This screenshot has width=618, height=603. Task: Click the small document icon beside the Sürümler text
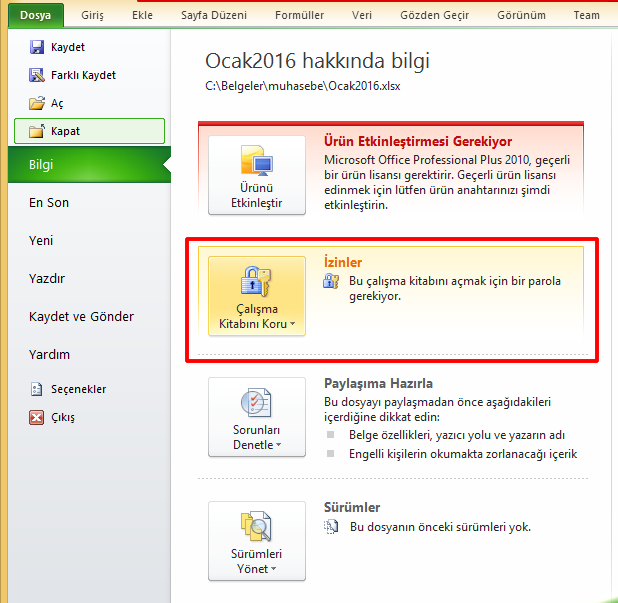point(331,527)
